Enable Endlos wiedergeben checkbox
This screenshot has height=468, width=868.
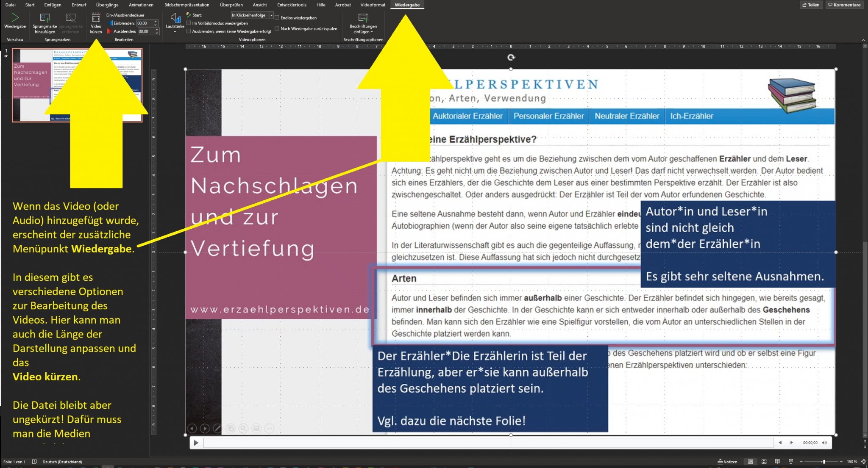277,18
